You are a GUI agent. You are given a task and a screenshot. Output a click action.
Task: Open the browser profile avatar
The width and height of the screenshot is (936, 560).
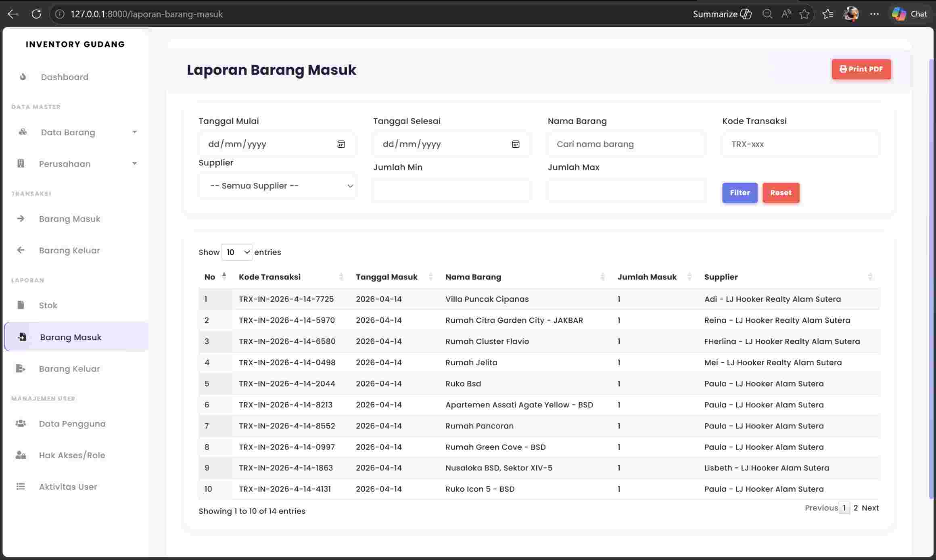point(851,14)
